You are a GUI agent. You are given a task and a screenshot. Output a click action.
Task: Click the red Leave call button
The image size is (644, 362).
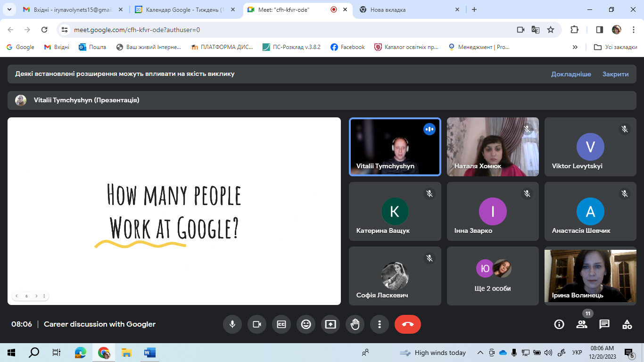tap(407, 324)
